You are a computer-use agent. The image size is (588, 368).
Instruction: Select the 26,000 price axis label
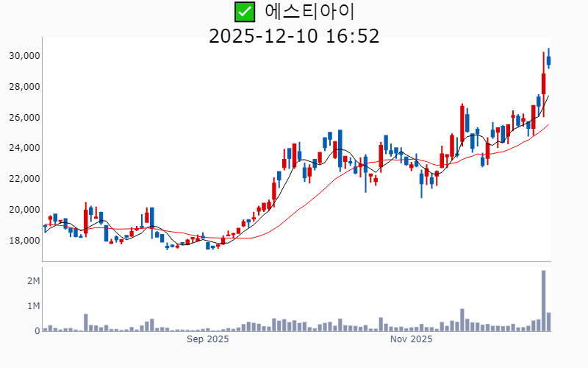(x=24, y=118)
